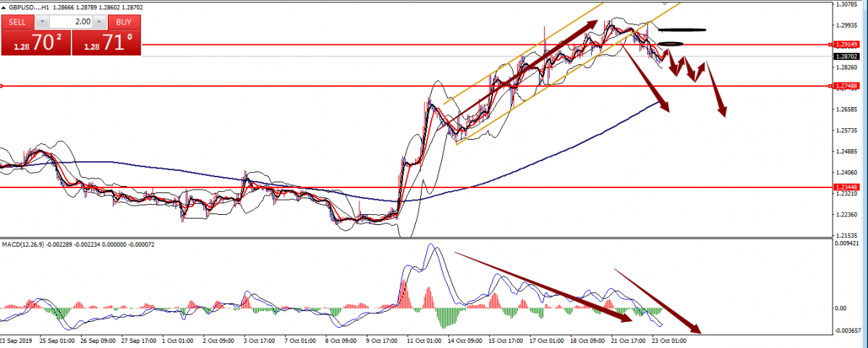
Task: Select the 1.27488 red price level label
Action: [846, 86]
